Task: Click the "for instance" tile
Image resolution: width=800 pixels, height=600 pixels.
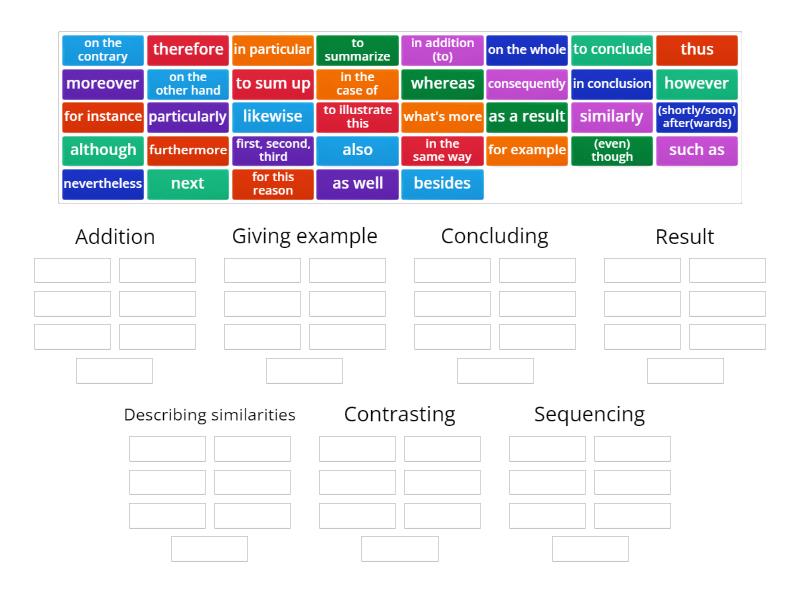Action: tap(102, 117)
